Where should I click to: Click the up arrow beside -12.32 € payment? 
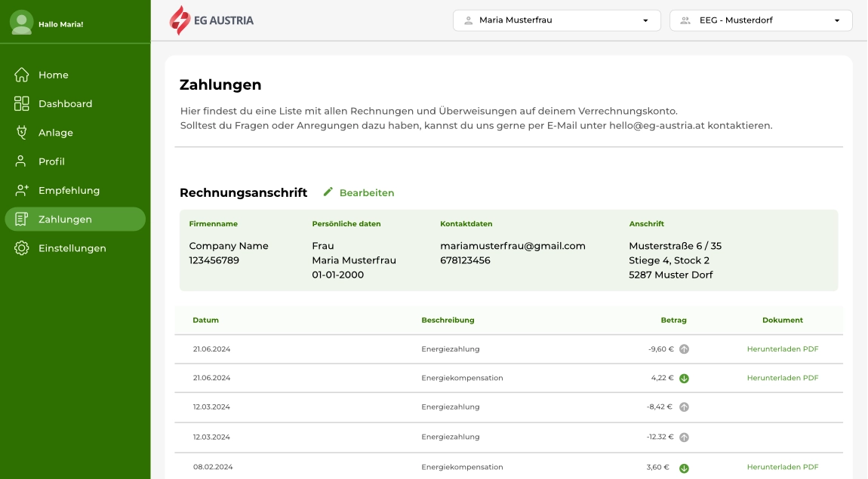coord(683,437)
